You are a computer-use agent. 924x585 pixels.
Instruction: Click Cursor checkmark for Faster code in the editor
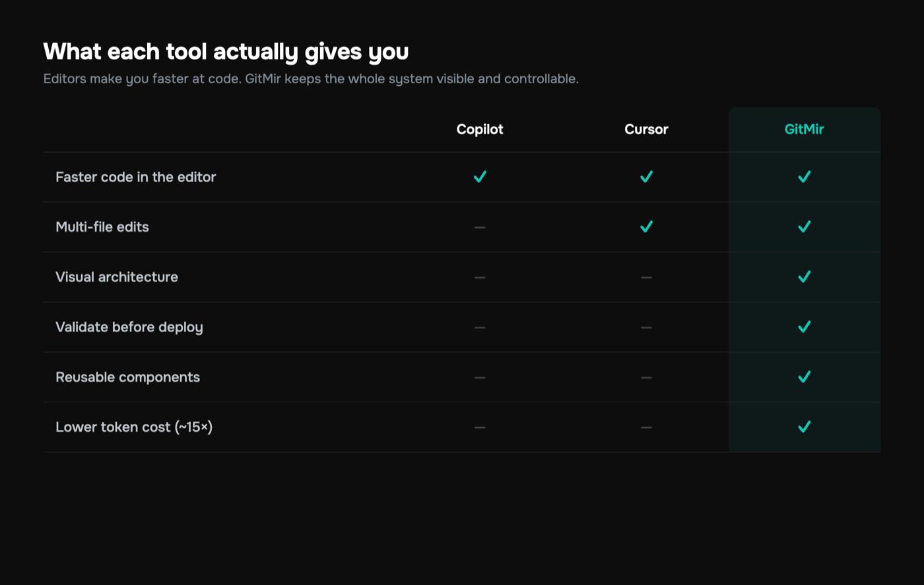coord(646,176)
